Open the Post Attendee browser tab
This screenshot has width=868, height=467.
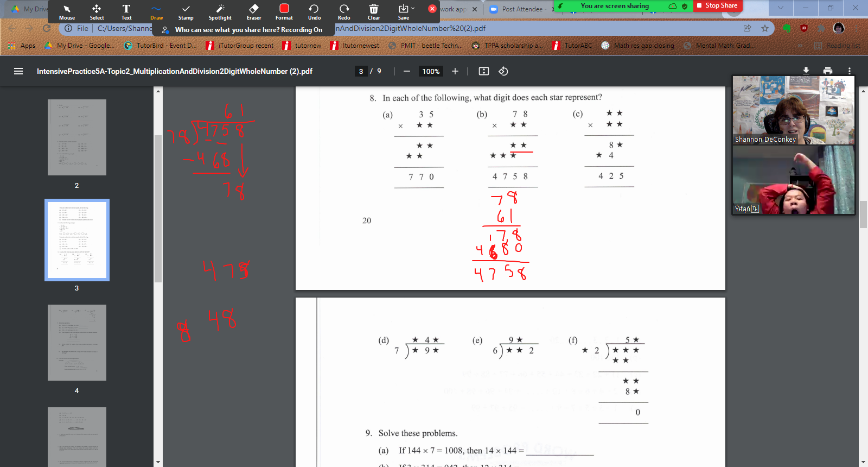tap(522, 9)
